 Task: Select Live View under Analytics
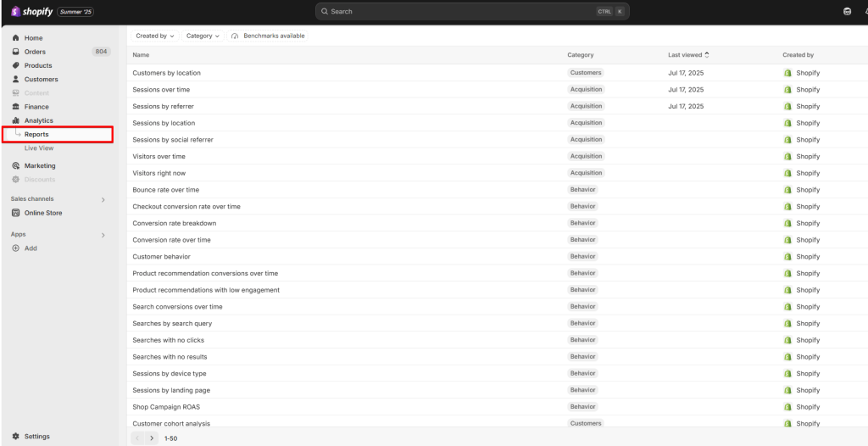click(39, 148)
